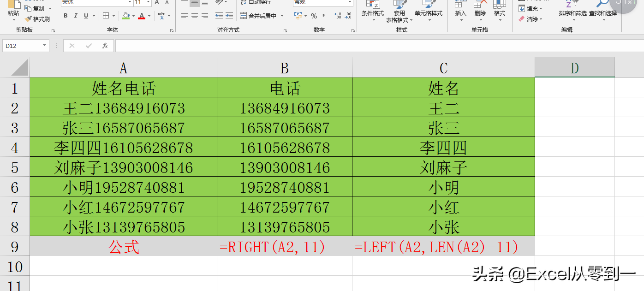Click the align left icon
This screenshot has height=291, width=644.
184,16
